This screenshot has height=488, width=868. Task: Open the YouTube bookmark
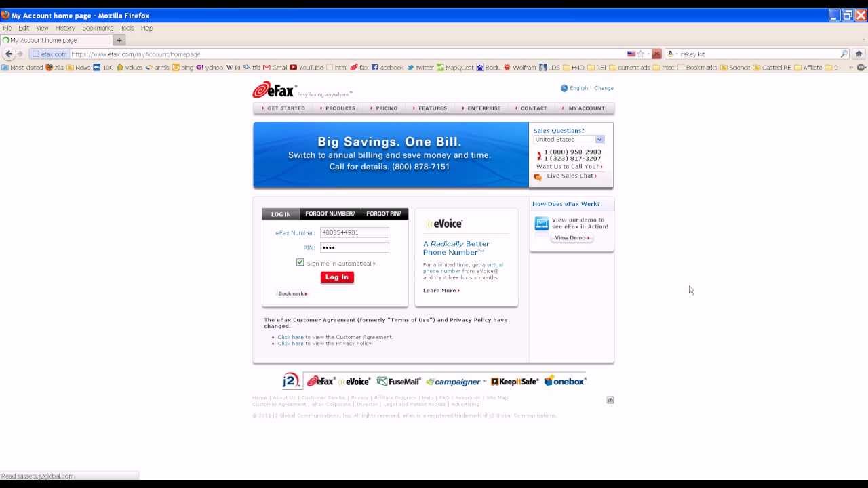(x=307, y=68)
